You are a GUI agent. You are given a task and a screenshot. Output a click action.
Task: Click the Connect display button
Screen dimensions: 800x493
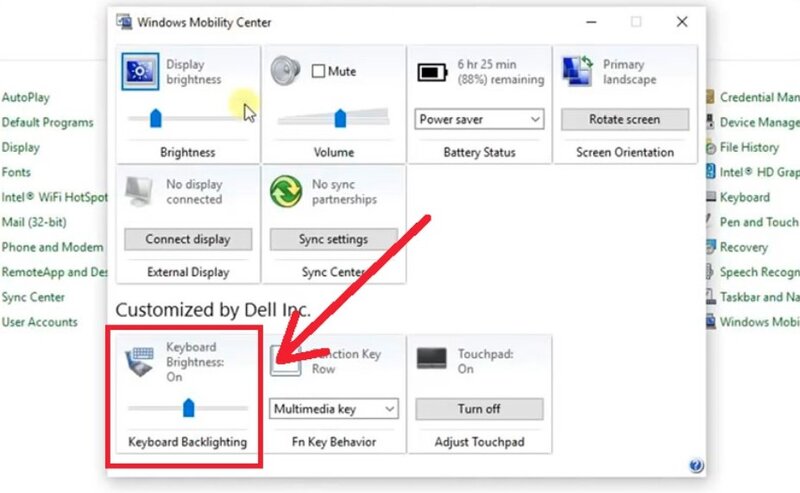(x=188, y=239)
